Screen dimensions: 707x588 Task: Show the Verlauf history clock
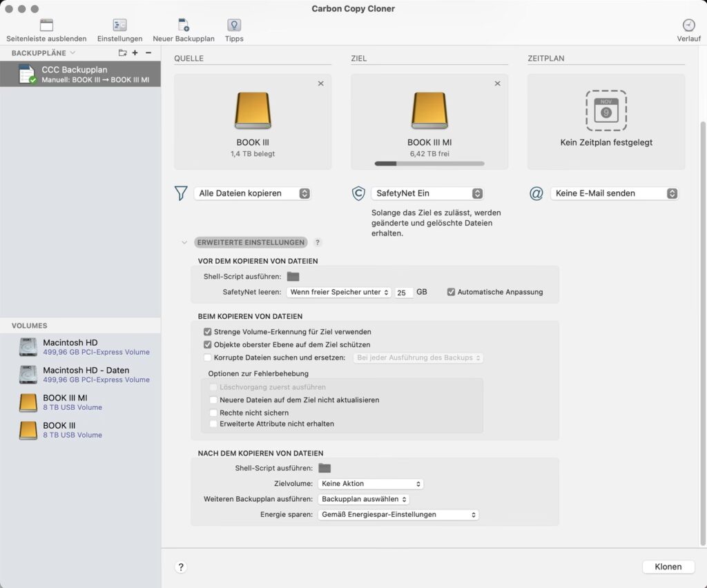[688, 26]
